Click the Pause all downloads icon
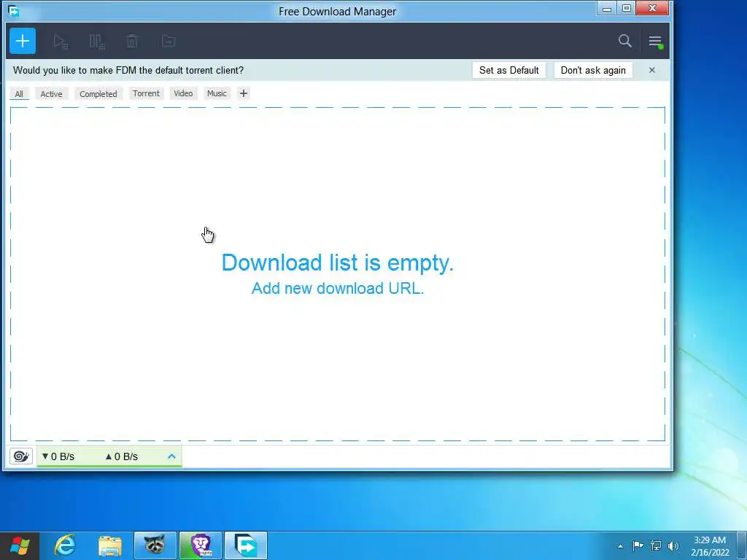Screen dimensions: 747x560 [97, 42]
